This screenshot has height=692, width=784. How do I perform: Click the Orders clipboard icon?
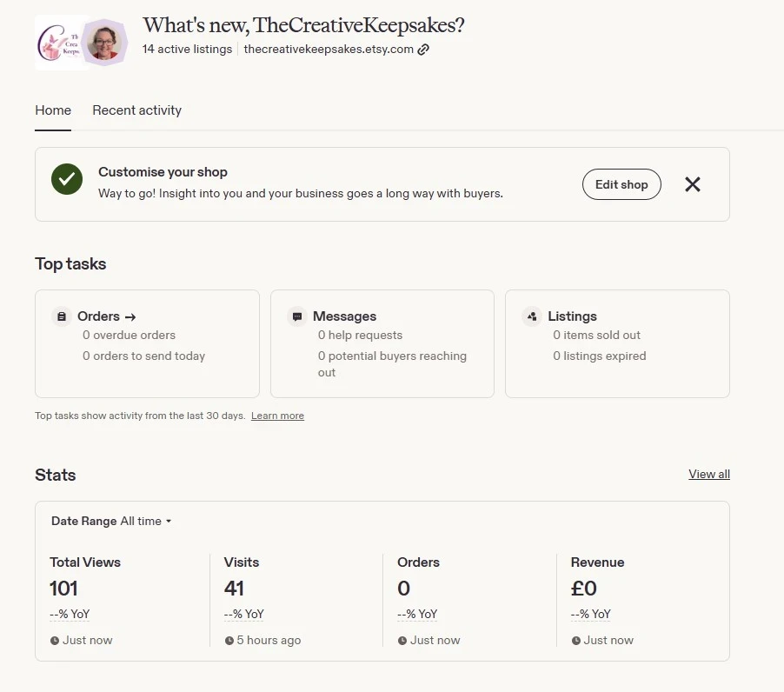(x=62, y=316)
